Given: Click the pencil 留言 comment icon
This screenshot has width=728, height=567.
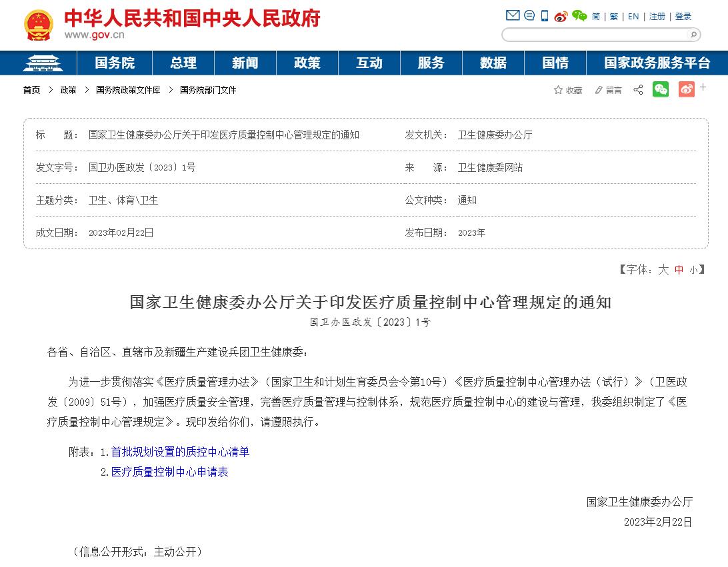Looking at the screenshot, I should (608, 90).
